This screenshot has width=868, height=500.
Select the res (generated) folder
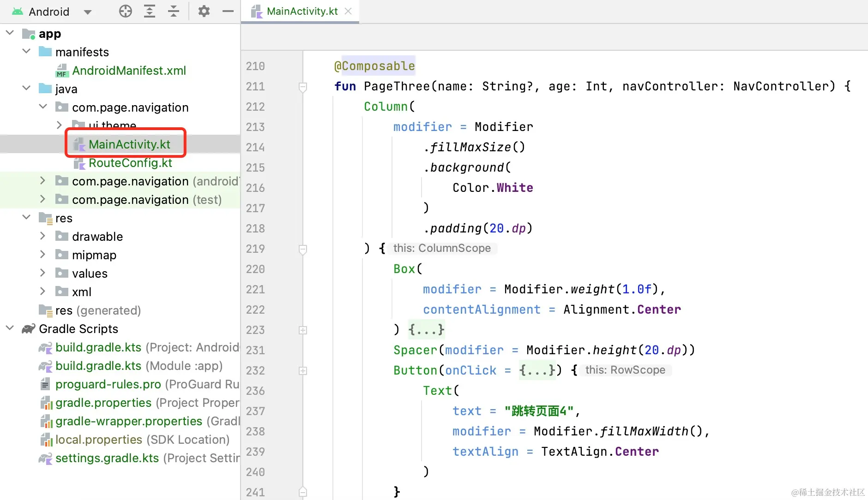(x=98, y=310)
